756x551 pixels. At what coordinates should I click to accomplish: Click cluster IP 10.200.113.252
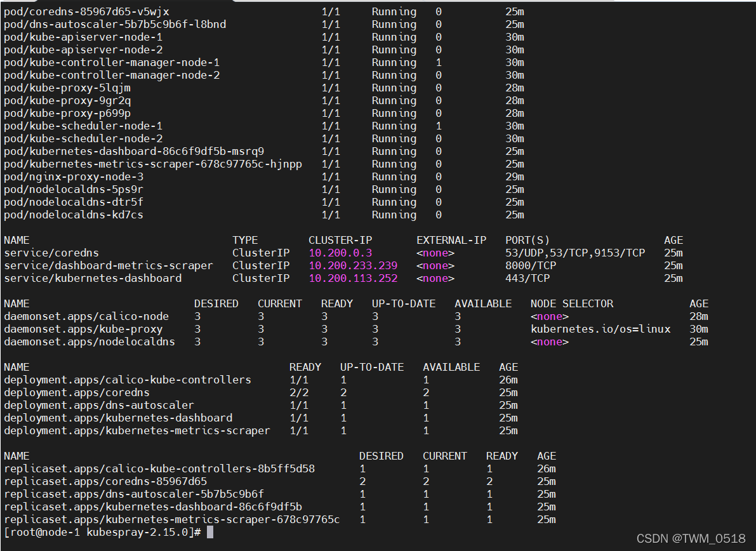[x=353, y=278]
